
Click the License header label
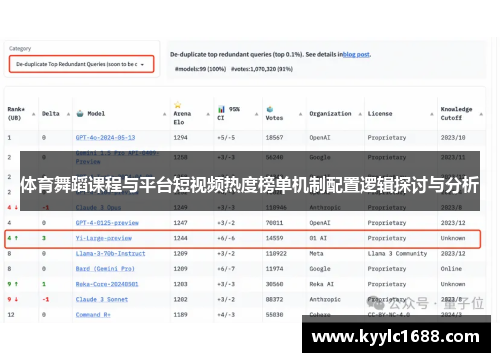click(x=380, y=114)
